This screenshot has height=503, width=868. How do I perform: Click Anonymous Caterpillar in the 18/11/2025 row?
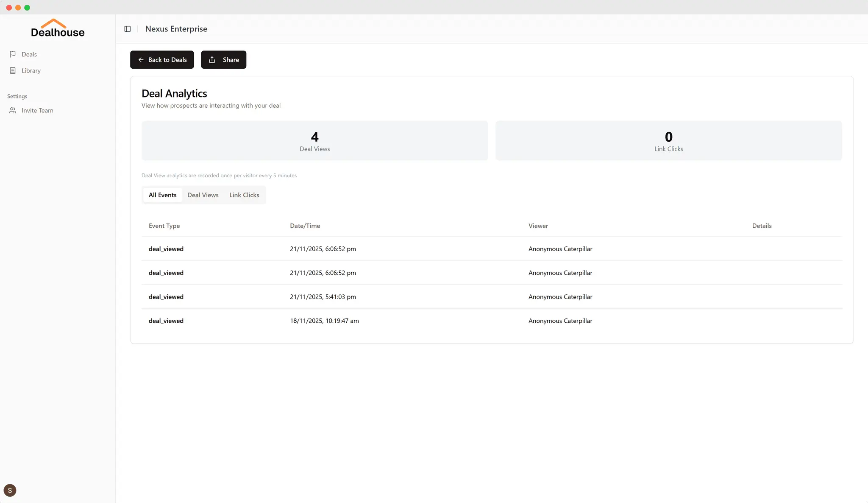tap(560, 321)
